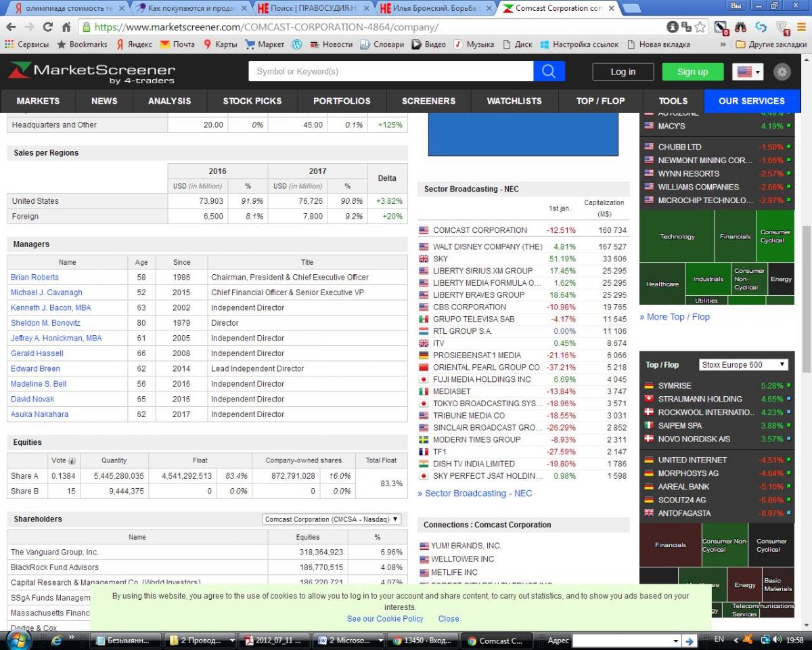This screenshot has height=650, width=812.
Task: Click the extension icon with badge 0
Action: point(721,28)
